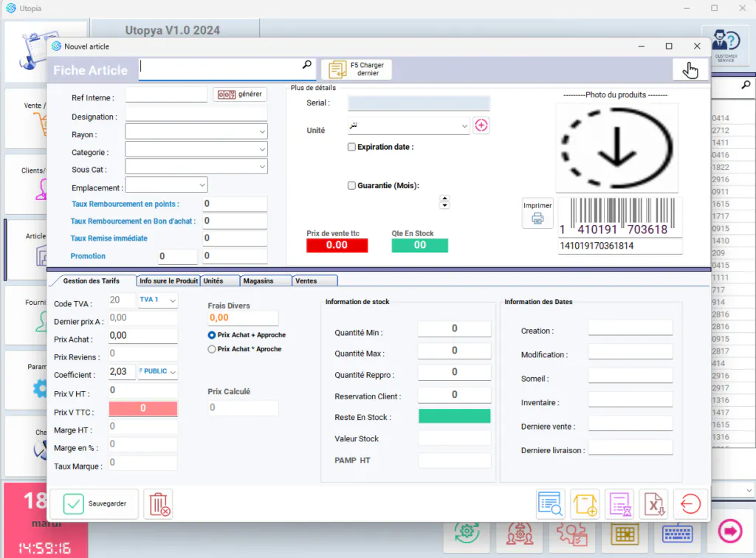Open the TVA 1 dropdown
Viewport: 756px width, 558px height.
(158, 300)
